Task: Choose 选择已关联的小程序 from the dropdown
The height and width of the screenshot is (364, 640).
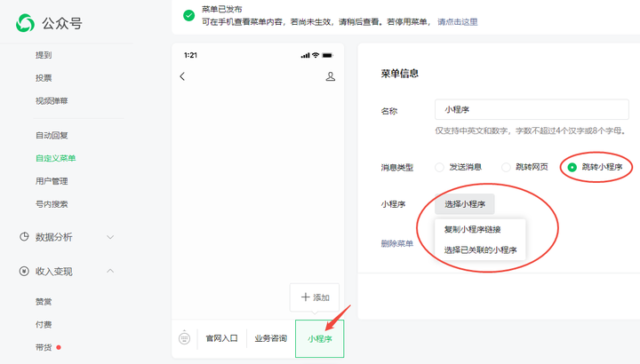Action: click(480, 249)
